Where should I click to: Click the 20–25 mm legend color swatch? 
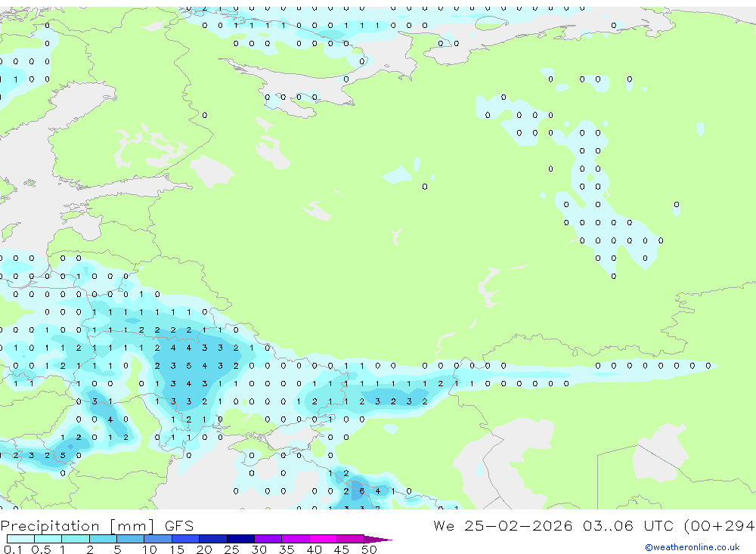213,539
